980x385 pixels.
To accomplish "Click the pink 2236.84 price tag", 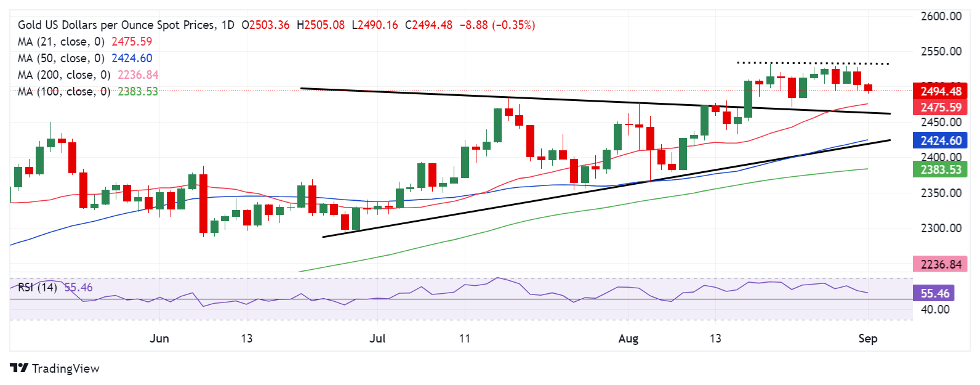I will 940,264.
